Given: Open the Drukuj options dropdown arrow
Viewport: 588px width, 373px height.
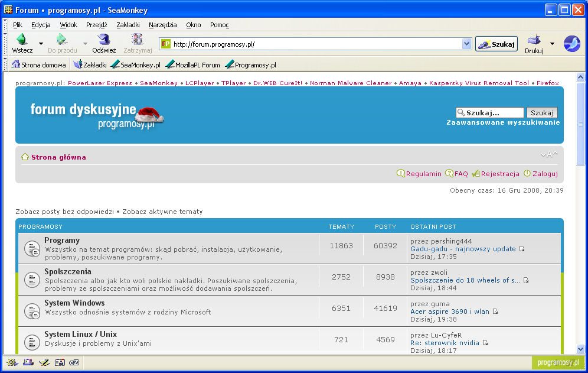Looking at the screenshot, I should point(552,44).
